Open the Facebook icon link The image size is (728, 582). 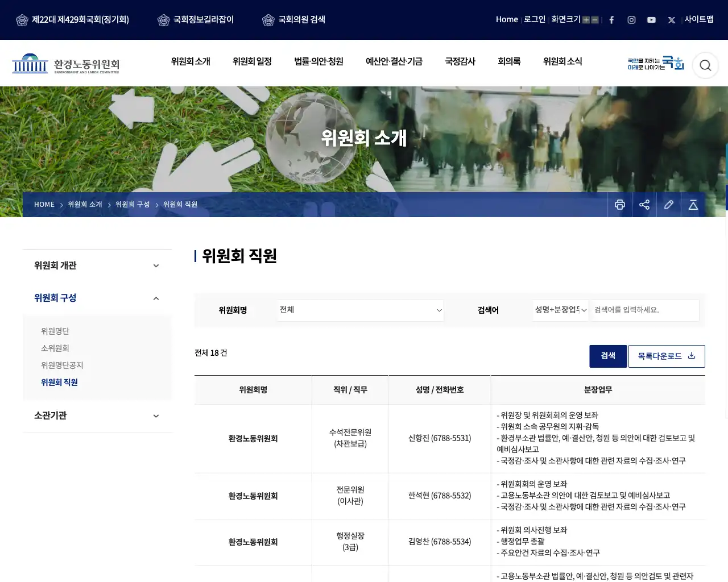click(611, 20)
